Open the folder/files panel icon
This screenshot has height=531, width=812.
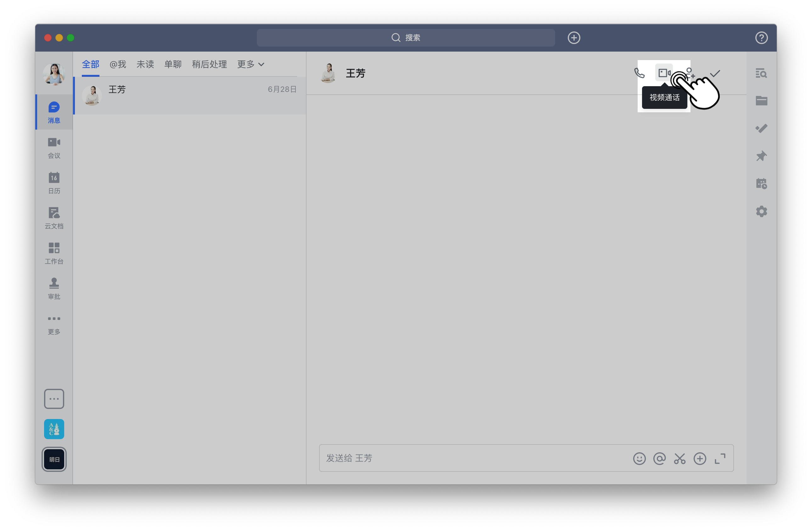coord(761,100)
